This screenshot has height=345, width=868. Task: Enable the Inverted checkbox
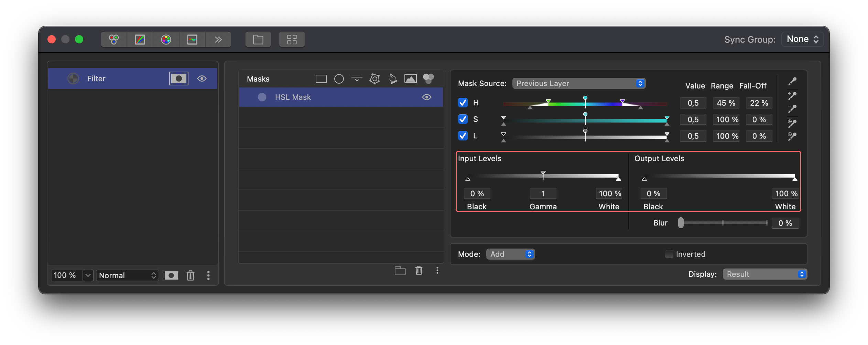click(x=669, y=254)
